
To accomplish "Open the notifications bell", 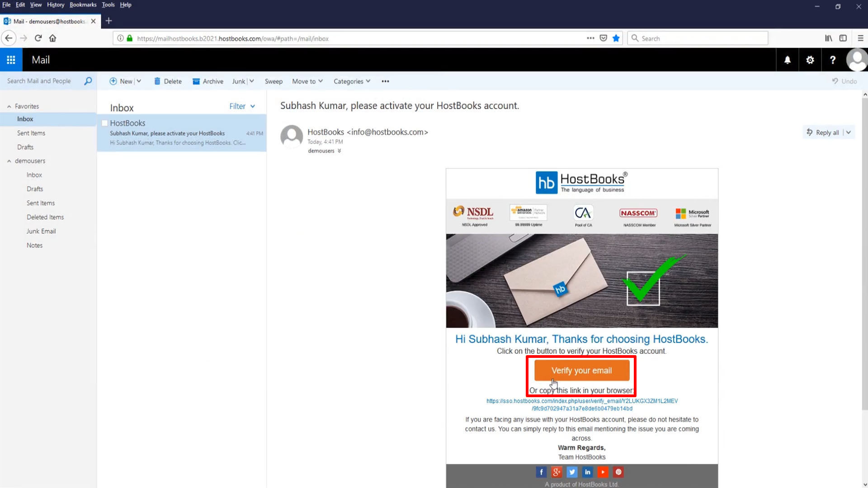I will 788,60.
